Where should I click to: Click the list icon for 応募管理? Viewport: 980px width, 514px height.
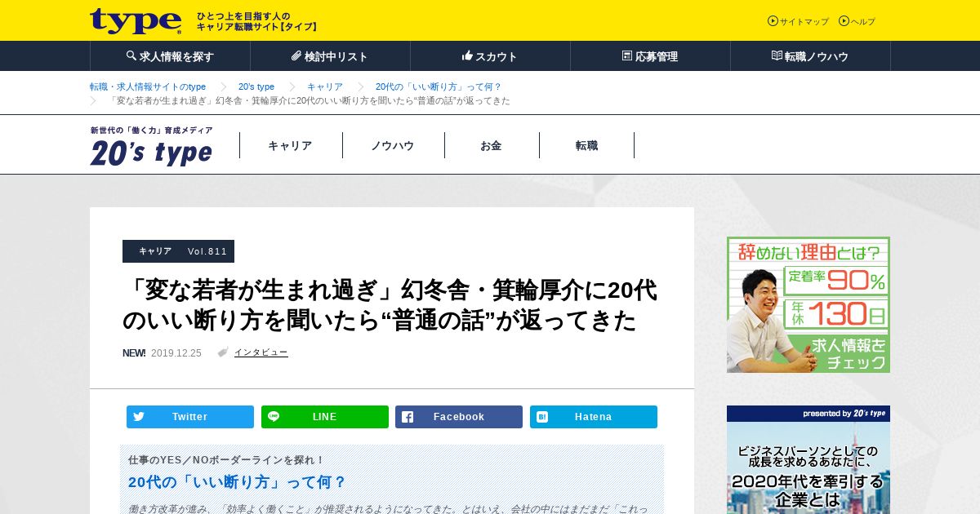tap(627, 55)
